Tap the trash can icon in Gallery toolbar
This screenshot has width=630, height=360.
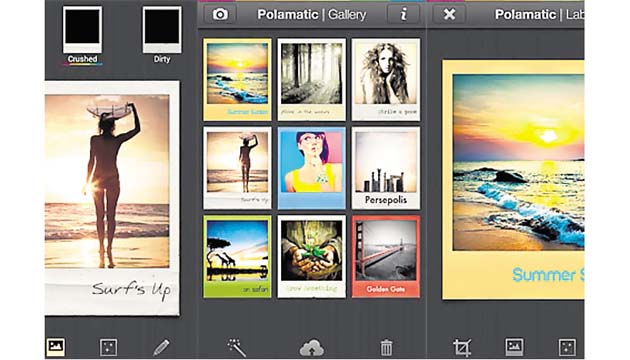click(x=386, y=348)
